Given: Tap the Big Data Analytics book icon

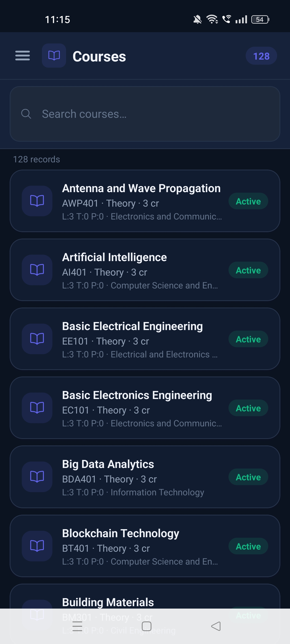Looking at the screenshot, I should [37, 477].
